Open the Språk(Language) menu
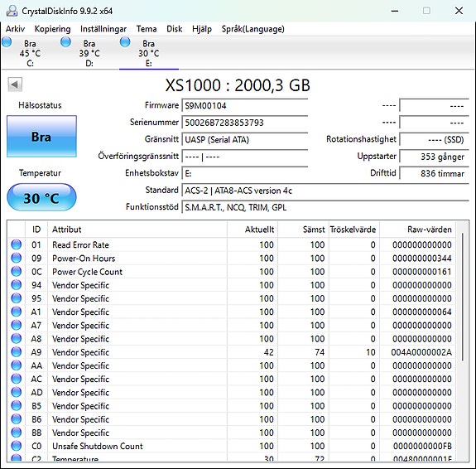The image size is (476, 469). point(252,29)
